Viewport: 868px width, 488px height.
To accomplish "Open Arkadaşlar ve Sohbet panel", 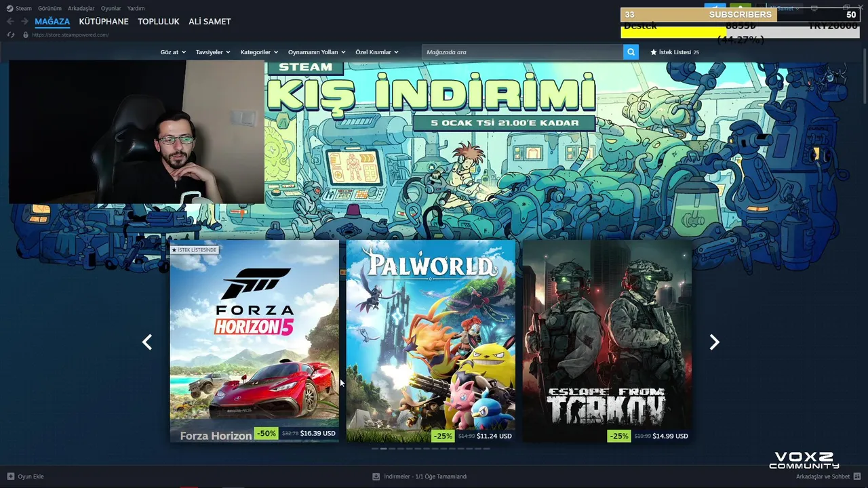I will [x=823, y=476].
